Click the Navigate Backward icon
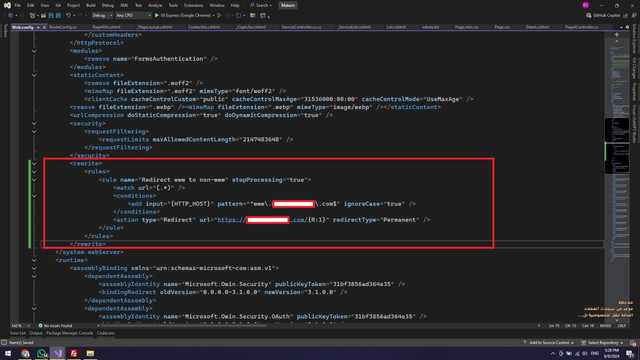This screenshot has height=360, width=640. click(11, 16)
